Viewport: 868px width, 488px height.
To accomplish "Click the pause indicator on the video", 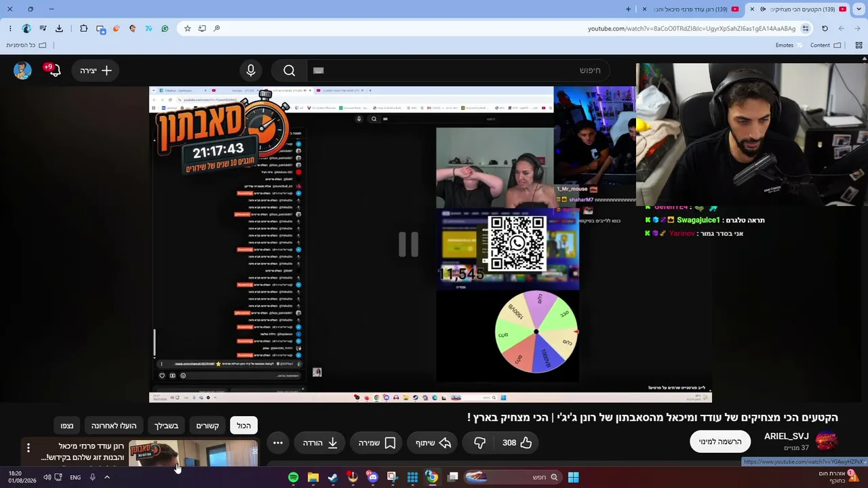I will (409, 244).
